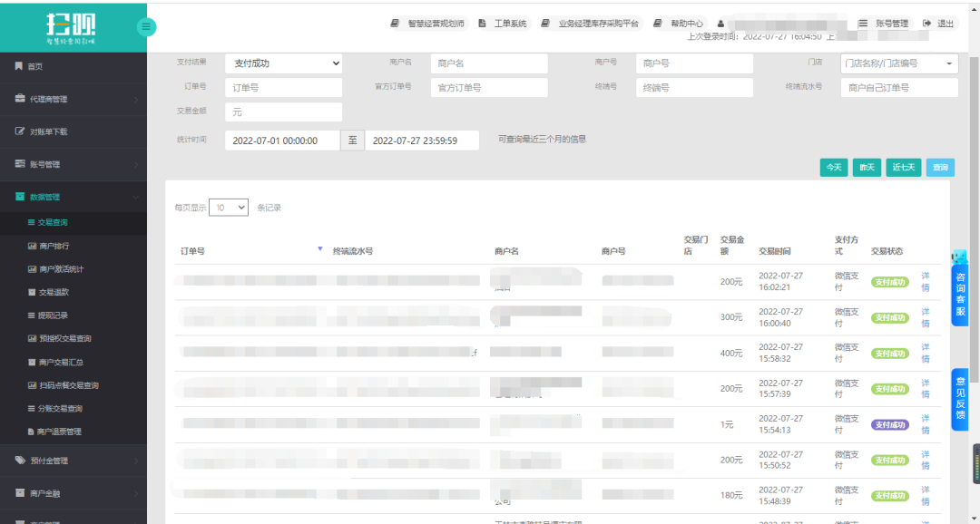Viewport: 980px width, 524px height.
Task: Focus the 商户号 input field
Action: 695,63
